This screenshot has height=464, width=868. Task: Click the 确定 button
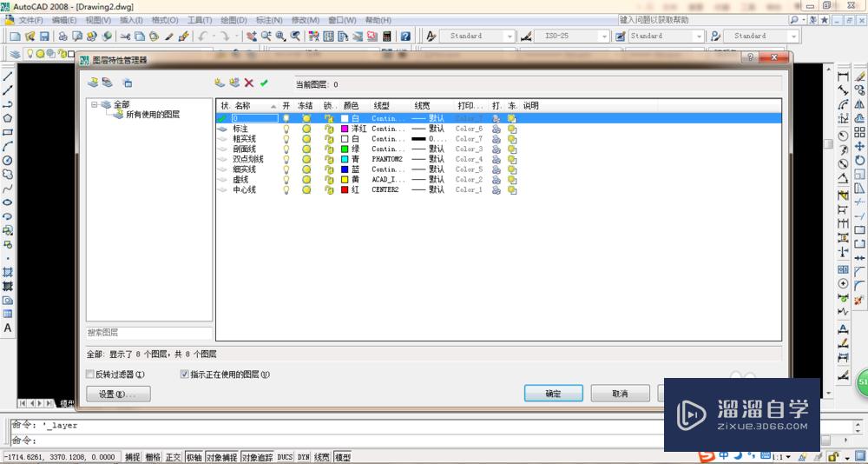(x=554, y=394)
